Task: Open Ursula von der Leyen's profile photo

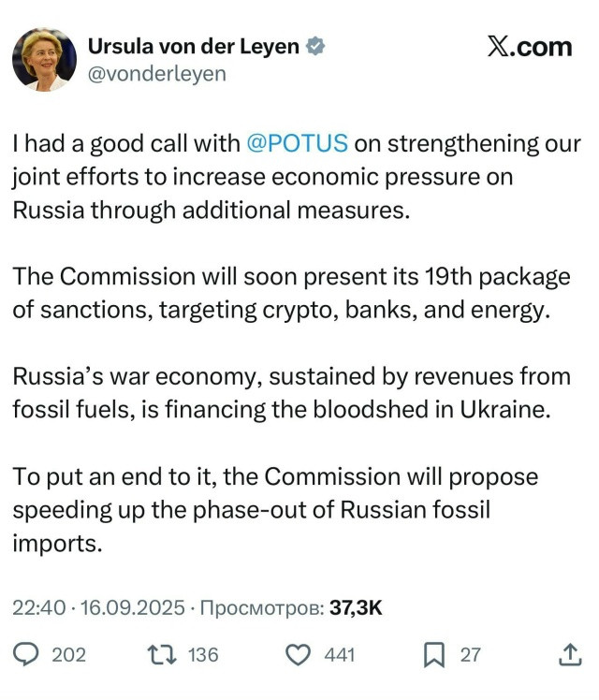Action: click(x=43, y=59)
